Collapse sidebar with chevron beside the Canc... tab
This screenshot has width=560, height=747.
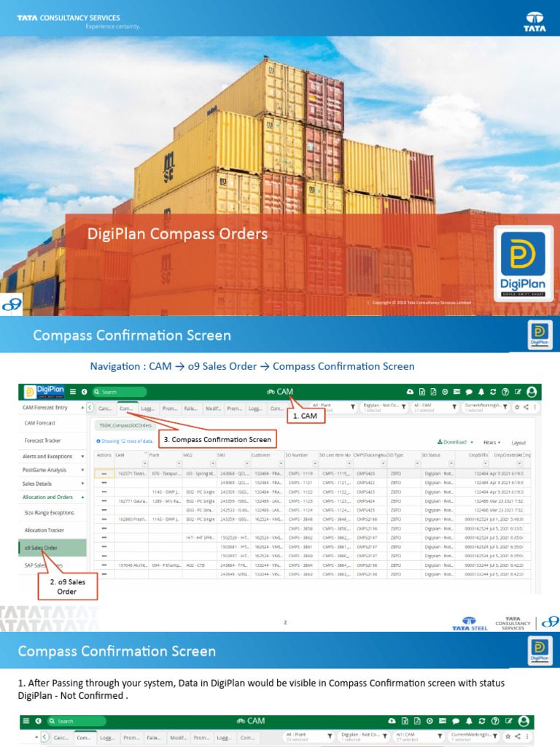pos(90,408)
